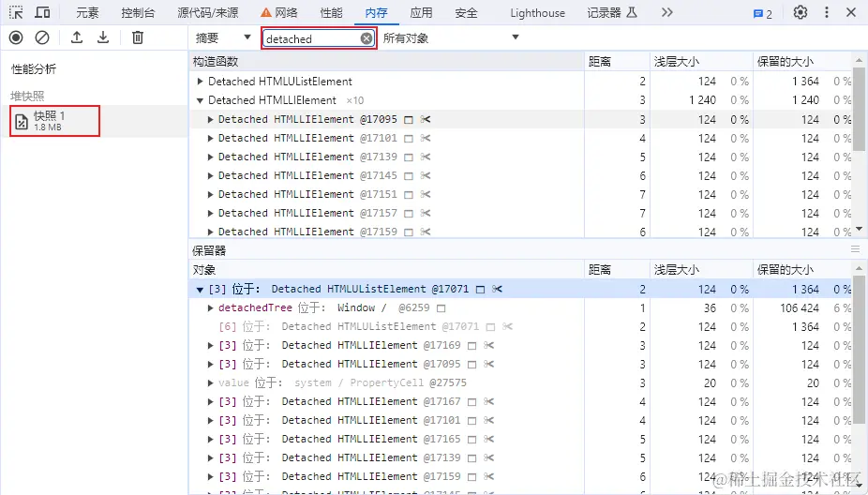Select heap snapshot 快照 1

[x=54, y=121]
